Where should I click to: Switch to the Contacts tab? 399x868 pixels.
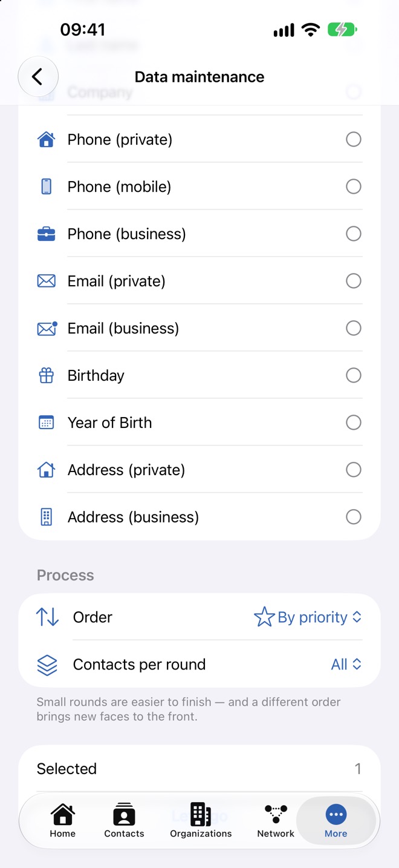[x=124, y=820]
